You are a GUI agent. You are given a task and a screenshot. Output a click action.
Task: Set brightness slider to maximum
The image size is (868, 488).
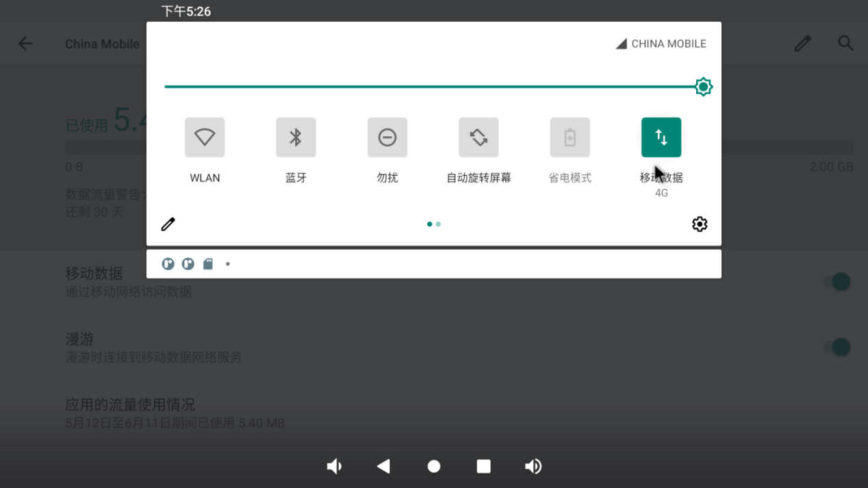coord(703,87)
